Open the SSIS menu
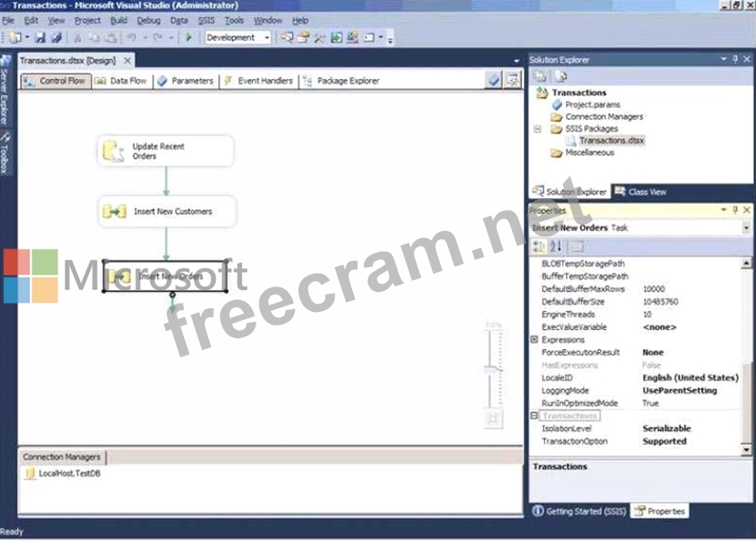Image resolution: width=756 pixels, height=541 pixels. [207, 21]
